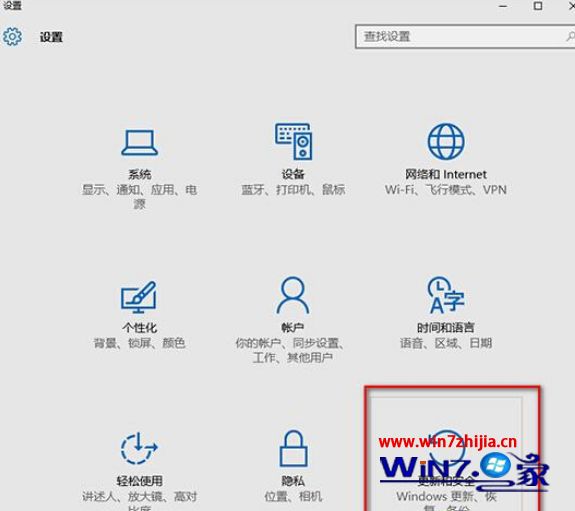This screenshot has height=511, width=575.
Task: Open the 轻松使用 dashed circle icon
Action: (139, 448)
